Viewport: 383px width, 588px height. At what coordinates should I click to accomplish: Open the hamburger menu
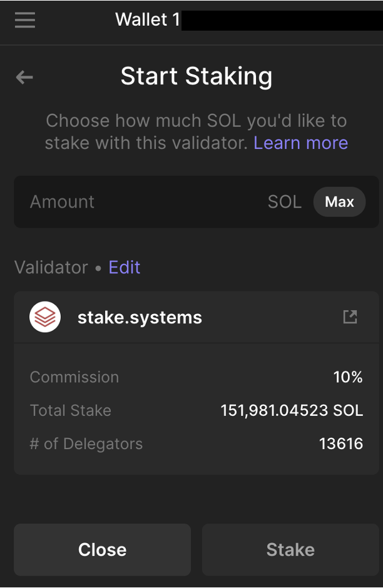25,20
